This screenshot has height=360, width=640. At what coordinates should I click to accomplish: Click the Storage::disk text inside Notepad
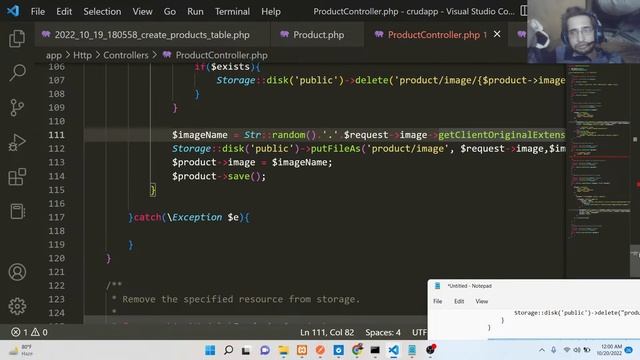point(577,313)
